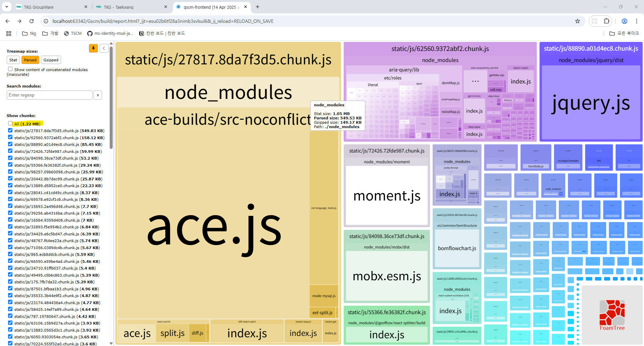Uncheck the 84098.36ce73df.chunk.js chunk

pos(10,158)
